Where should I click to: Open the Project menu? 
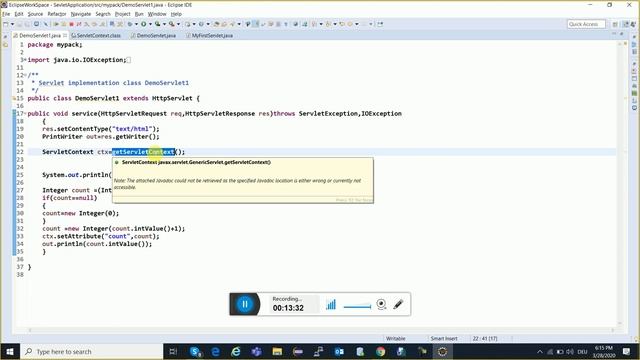[122, 14]
